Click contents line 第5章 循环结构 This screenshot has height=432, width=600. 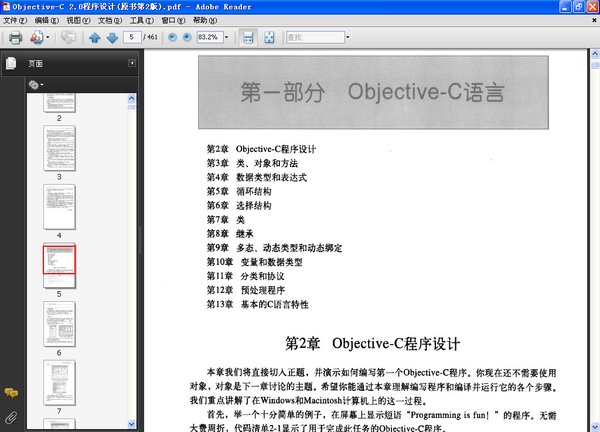239,191
